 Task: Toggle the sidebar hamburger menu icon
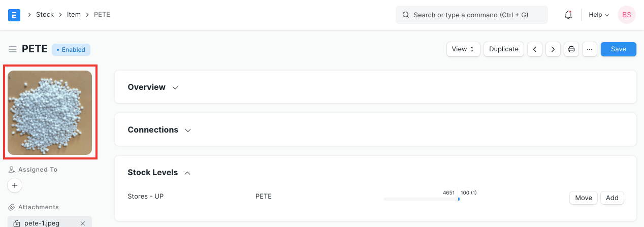[x=13, y=49]
